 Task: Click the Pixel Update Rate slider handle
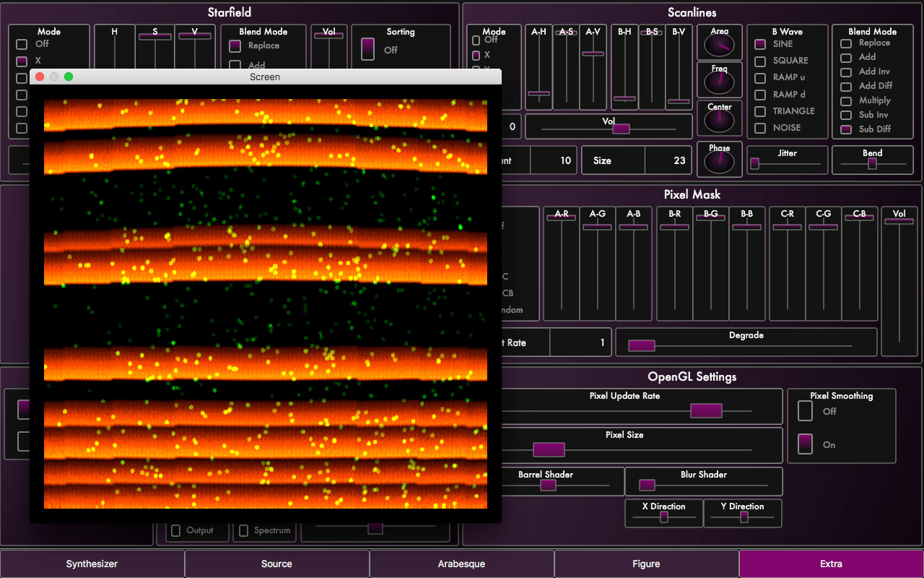(706, 410)
